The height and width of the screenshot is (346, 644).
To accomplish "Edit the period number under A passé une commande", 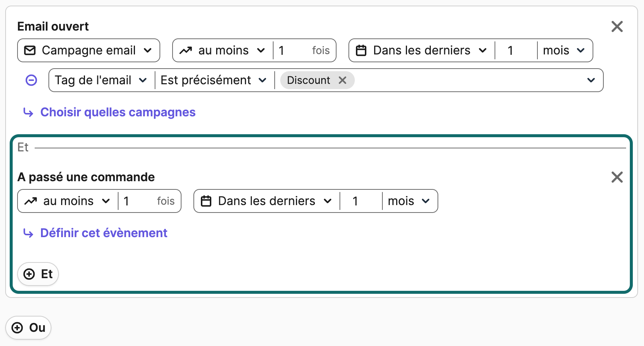I will pos(361,201).
